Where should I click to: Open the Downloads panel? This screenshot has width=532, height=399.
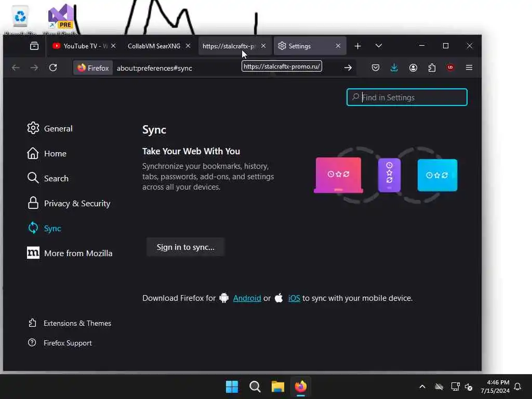[x=394, y=68]
